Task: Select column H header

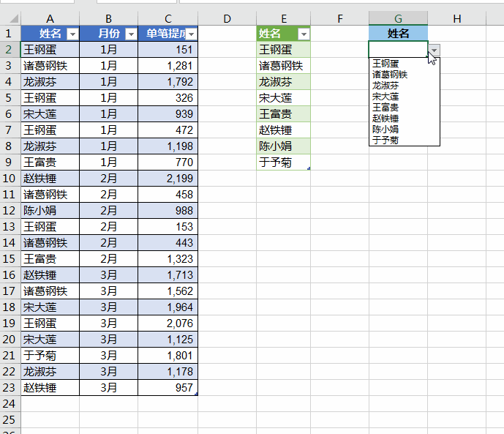Action: [x=457, y=18]
